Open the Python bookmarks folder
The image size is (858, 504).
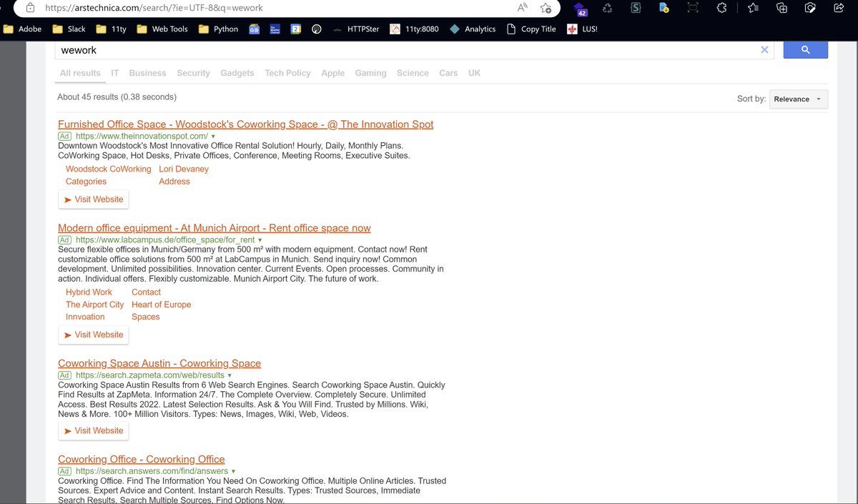[x=218, y=29]
